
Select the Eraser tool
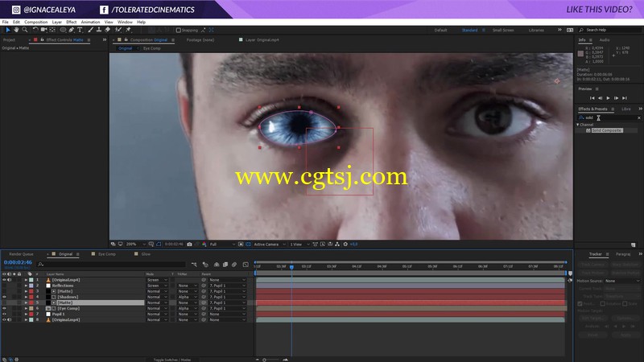pos(108,30)
